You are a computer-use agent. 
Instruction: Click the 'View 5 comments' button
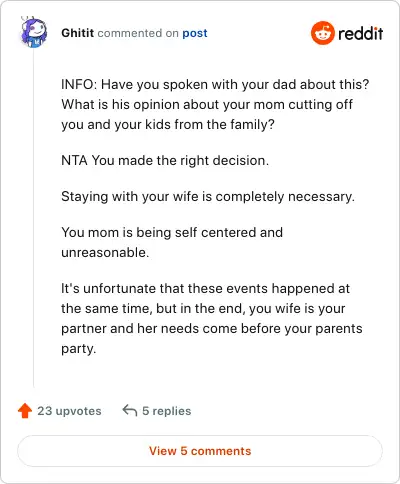point(200,451)
